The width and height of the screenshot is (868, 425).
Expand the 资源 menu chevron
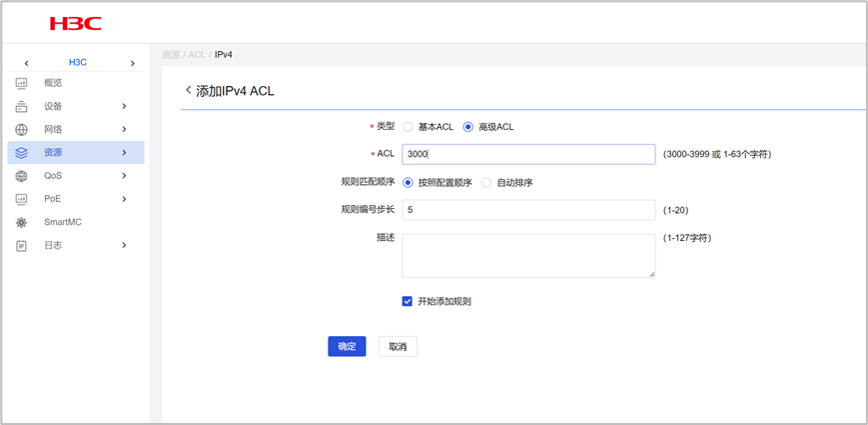[124, 152]
